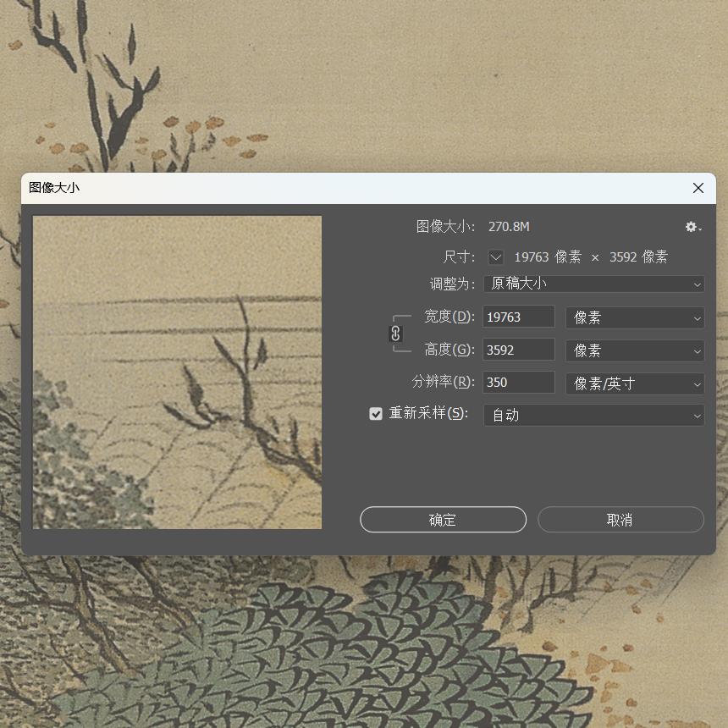Click the 分辨率(R): label
Viewport: 728px width, 728px height.
[444, 382]
